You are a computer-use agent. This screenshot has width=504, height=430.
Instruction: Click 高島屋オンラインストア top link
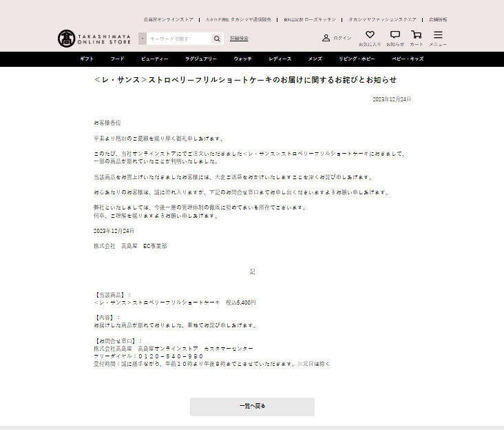coord(169,19)
